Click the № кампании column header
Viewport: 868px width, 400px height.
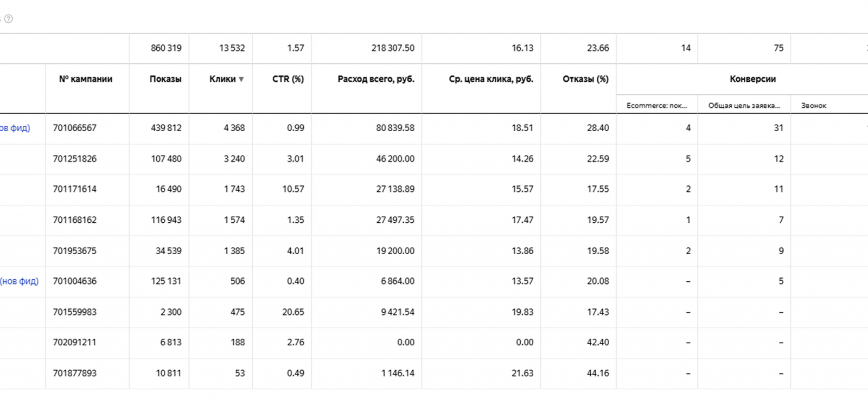(86, 79)
